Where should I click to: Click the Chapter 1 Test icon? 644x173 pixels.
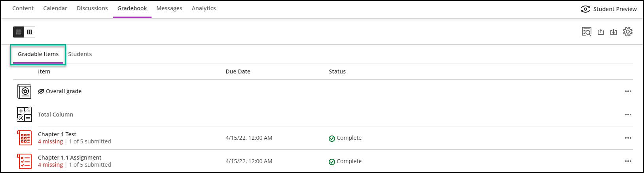24,138
